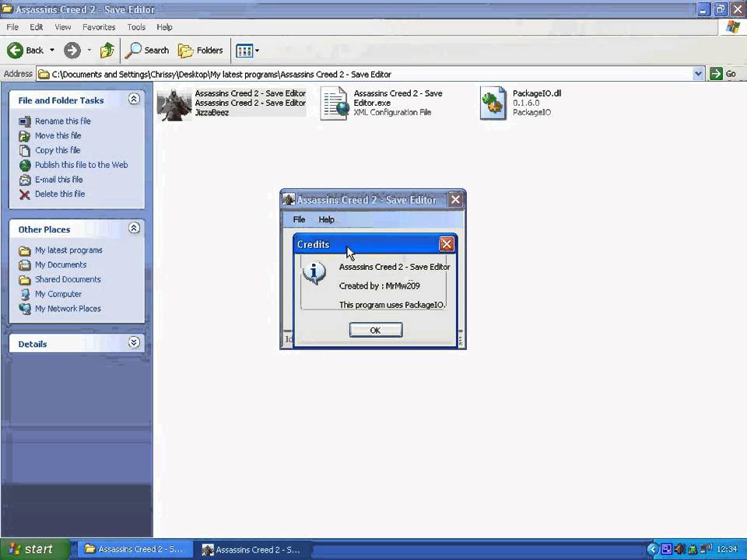Image resolution: width=747 pixels, height=560 pixels.
Task: Click Publish this file to the Web
Action: tap(81, 165)
